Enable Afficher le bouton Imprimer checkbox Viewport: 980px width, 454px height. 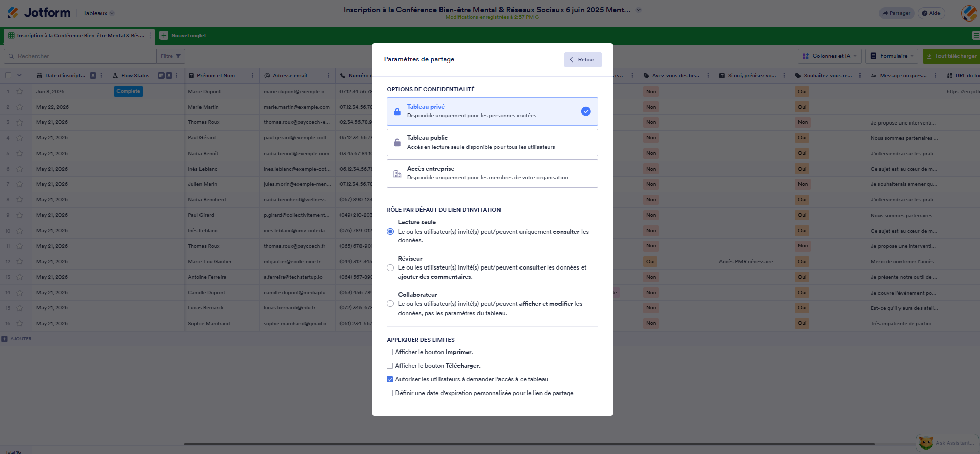click(x=390, y=352)
